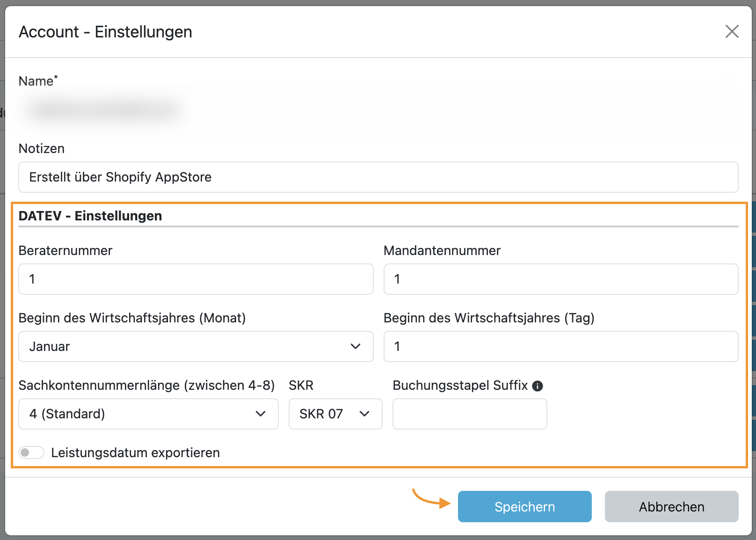Image resolution: width=756 pixels, height=540 pixels.
Task: Click into the Notizen text field
Action: 378,177
